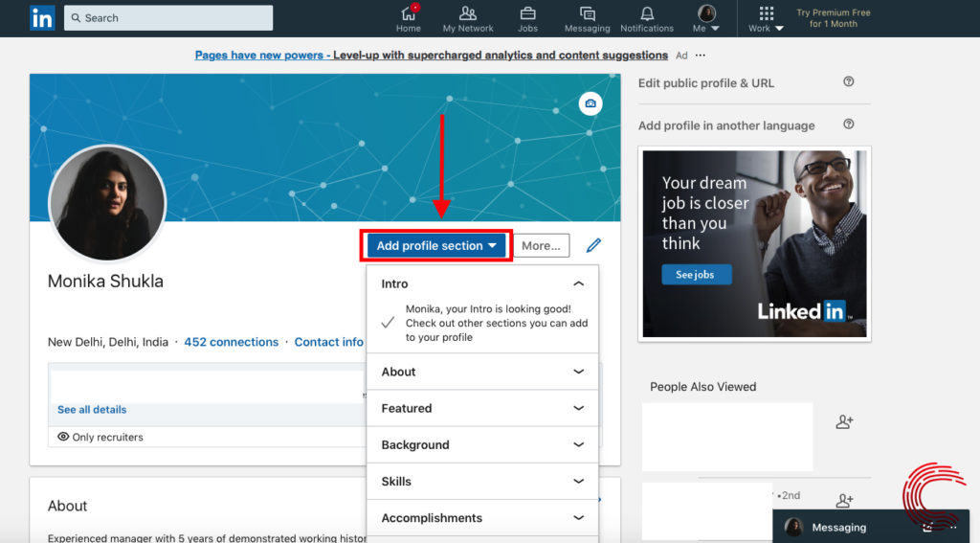Click Add profile in another language

pos(726,125)
